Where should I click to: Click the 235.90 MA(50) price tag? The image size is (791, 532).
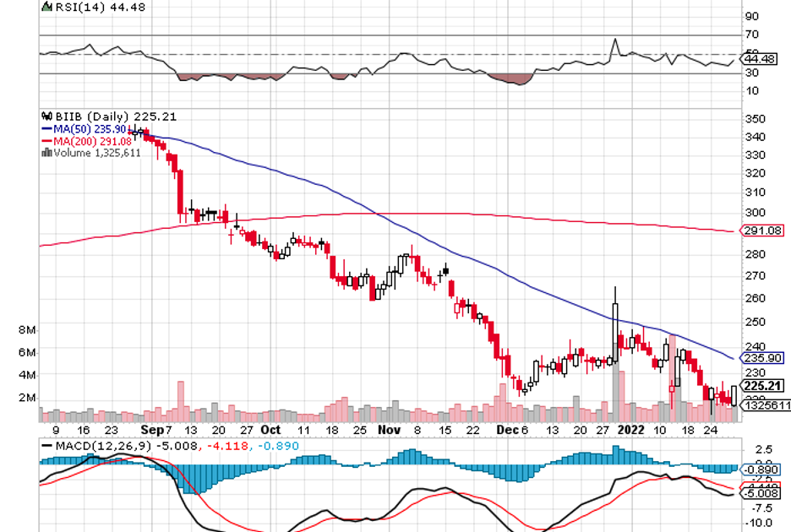click(x=756, y=357)
